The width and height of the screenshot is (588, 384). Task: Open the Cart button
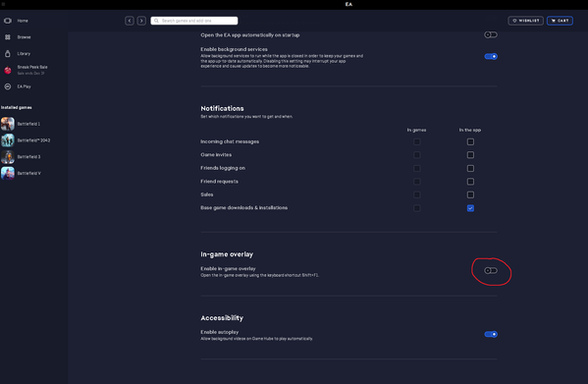560,21
